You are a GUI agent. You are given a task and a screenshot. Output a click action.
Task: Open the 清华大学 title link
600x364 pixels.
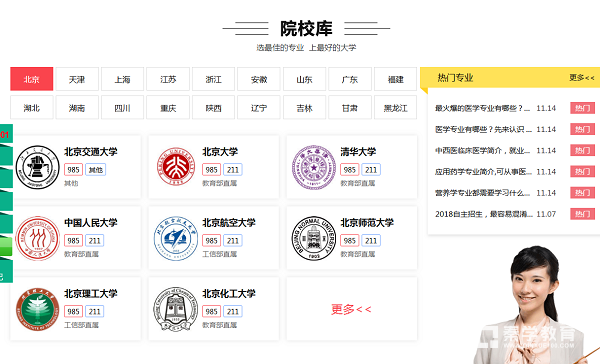click(358, 152)
